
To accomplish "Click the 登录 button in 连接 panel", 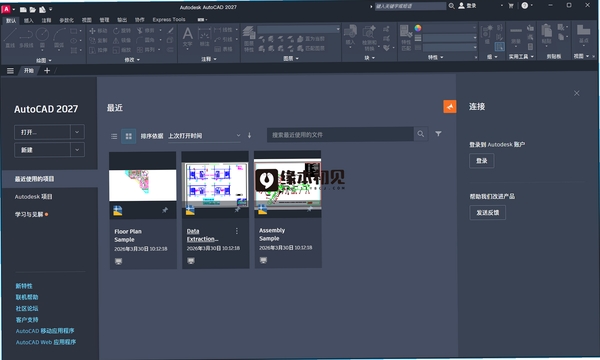I will pyautogui.click(x=481, y=161).
